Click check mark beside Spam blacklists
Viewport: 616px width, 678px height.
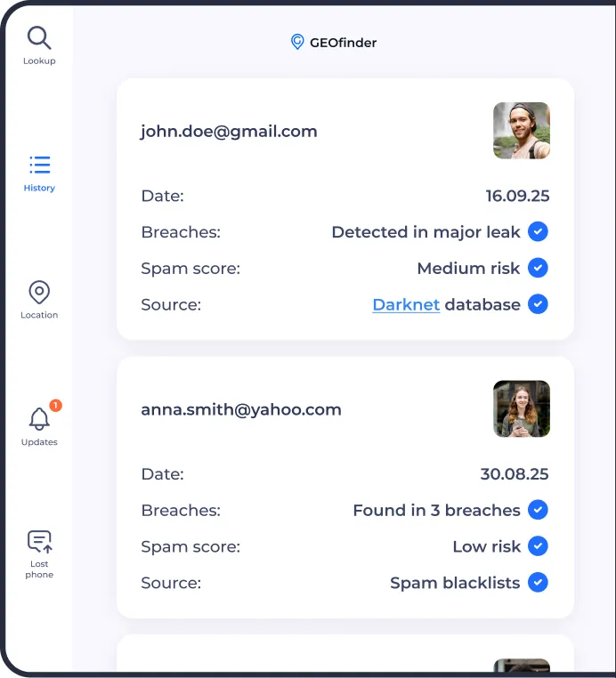538,583
